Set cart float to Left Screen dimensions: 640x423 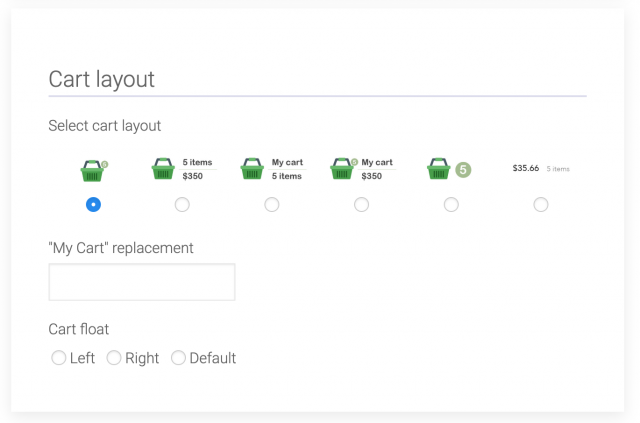click(x=59, y=358)
